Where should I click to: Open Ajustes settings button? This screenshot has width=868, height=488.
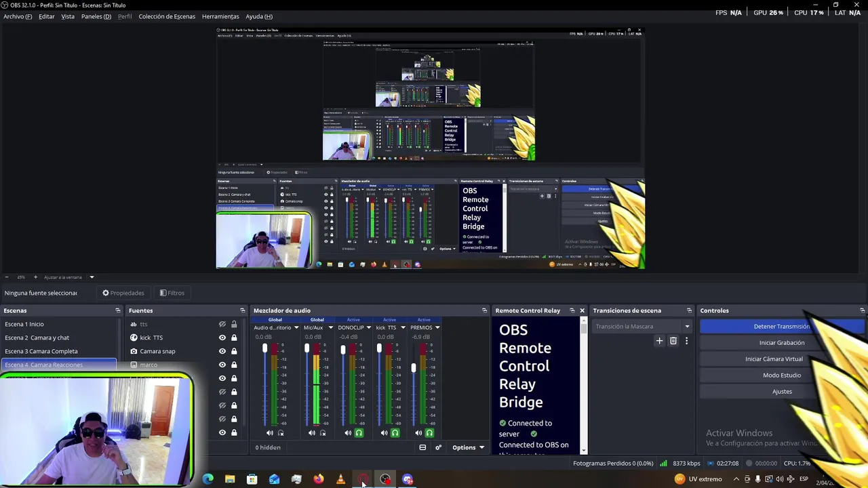[x=782, y=392]
